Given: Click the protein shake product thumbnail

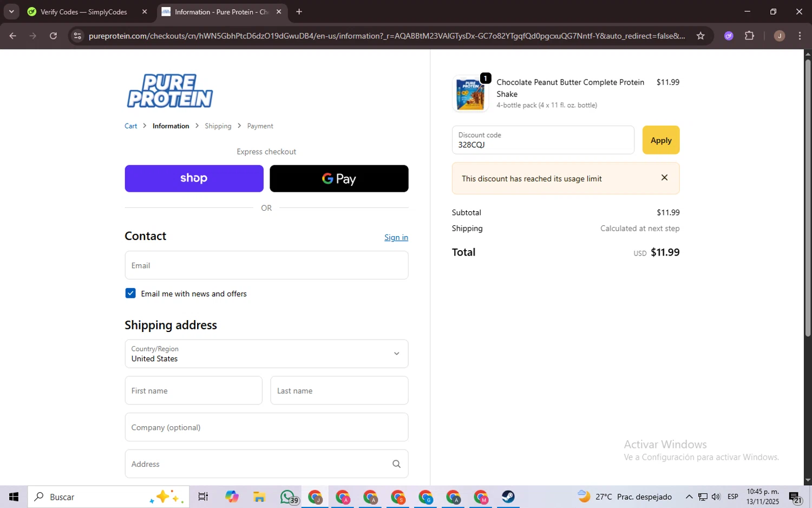Looking at the screenshot, I should pos(470,94).
